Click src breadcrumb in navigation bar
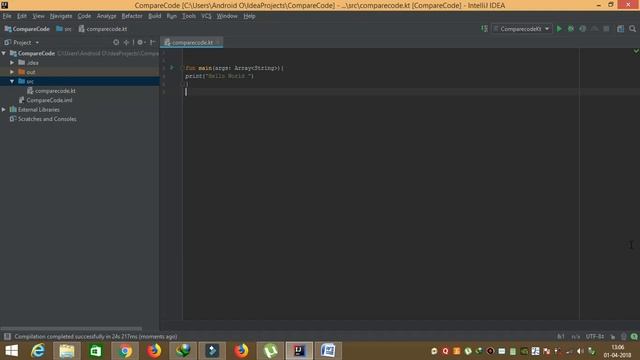 (64, 29)
